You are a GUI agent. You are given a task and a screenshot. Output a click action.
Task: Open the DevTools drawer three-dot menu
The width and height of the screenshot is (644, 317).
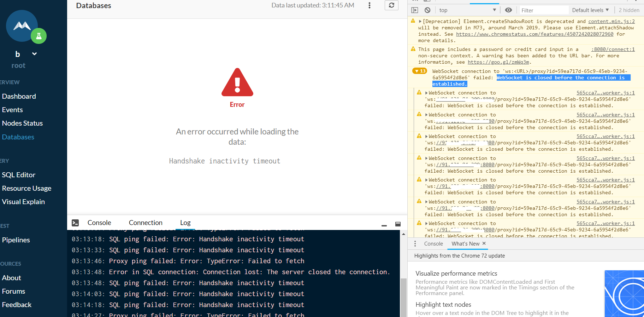pyautogui.click(x=415, y=244)
